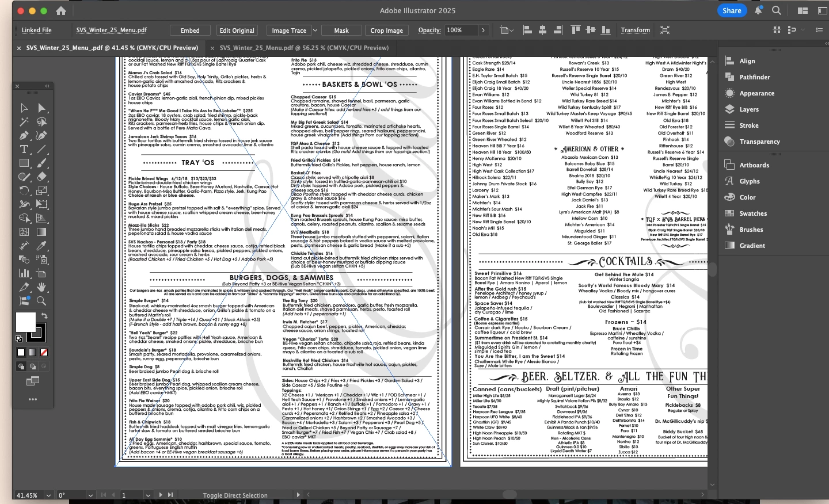Set paint mode to None
Viewport: 829px width, 504px height.
pyautogui.click(x=44, y=352)
